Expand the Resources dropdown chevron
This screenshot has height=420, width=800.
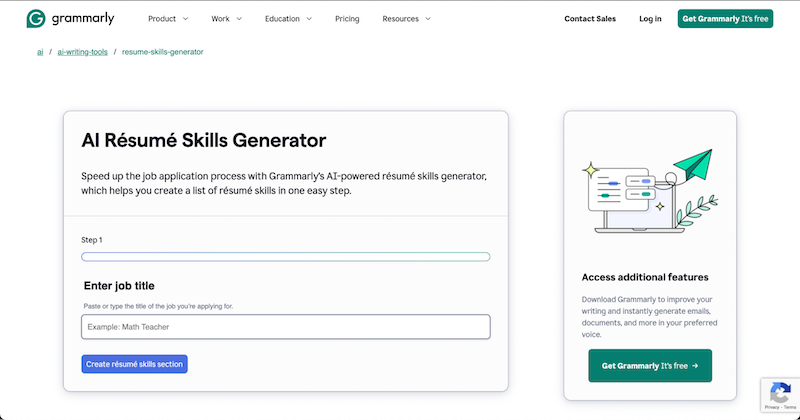coord(428,19)
